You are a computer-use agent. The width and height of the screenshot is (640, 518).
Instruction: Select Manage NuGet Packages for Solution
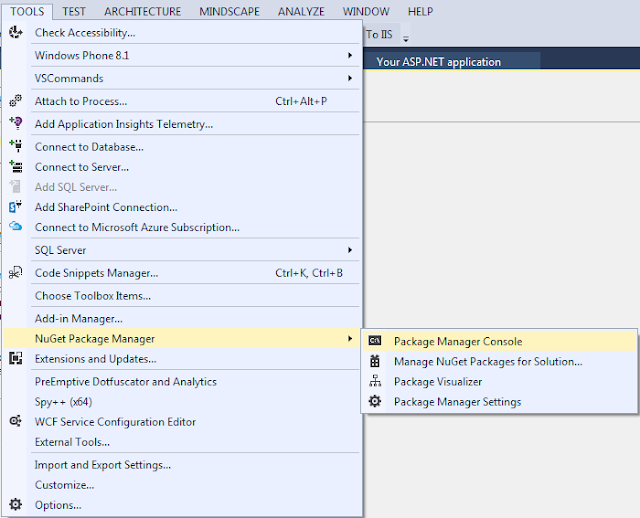pyautogui.click(x=500, y=361)
